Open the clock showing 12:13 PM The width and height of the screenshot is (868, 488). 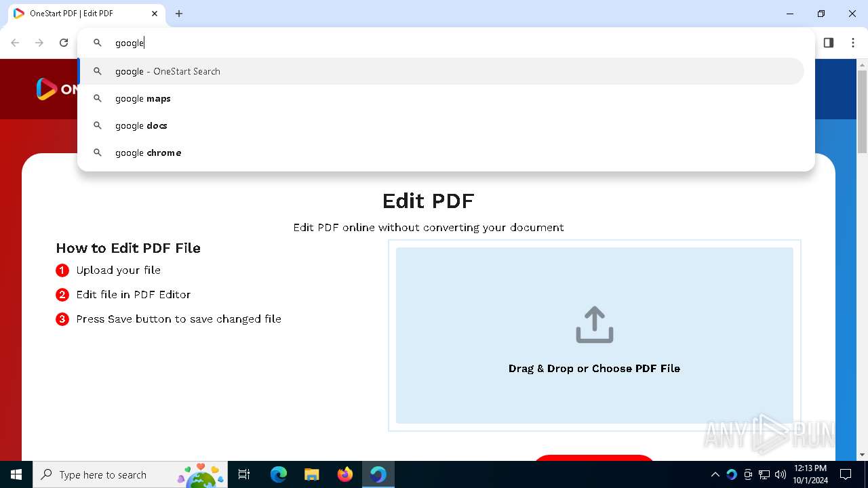[x=810, y=474]
